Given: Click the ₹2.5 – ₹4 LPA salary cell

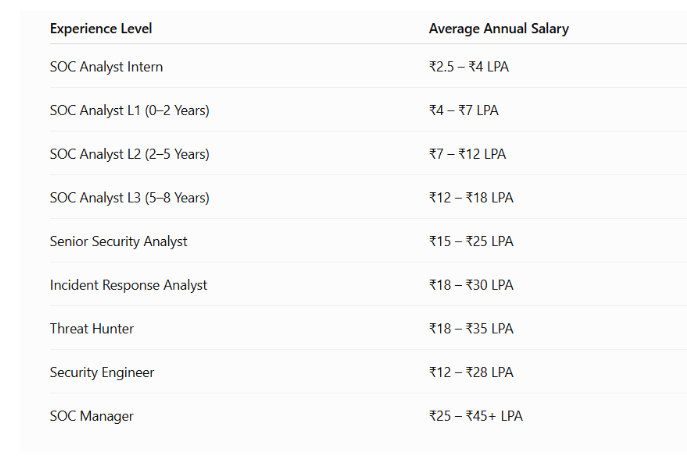Looking at the screenshot, I should click(x=469, y=67).
